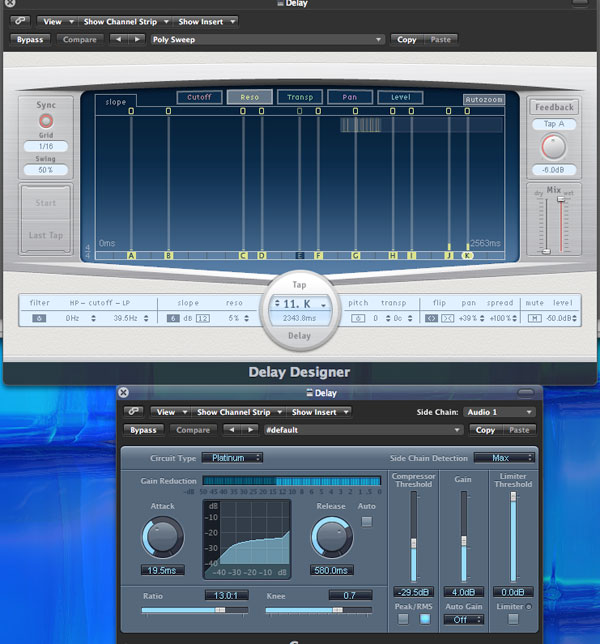Open Side Chain Detection Max dropdown
Image resolution: width=600 pixels, height=644 pixels.
504,458
